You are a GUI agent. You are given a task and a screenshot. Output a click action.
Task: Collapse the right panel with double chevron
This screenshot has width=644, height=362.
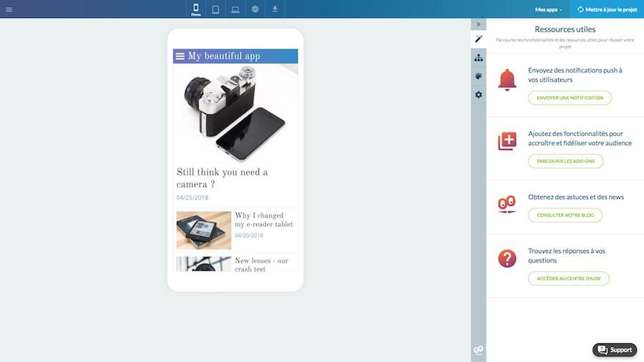[479, 24]
